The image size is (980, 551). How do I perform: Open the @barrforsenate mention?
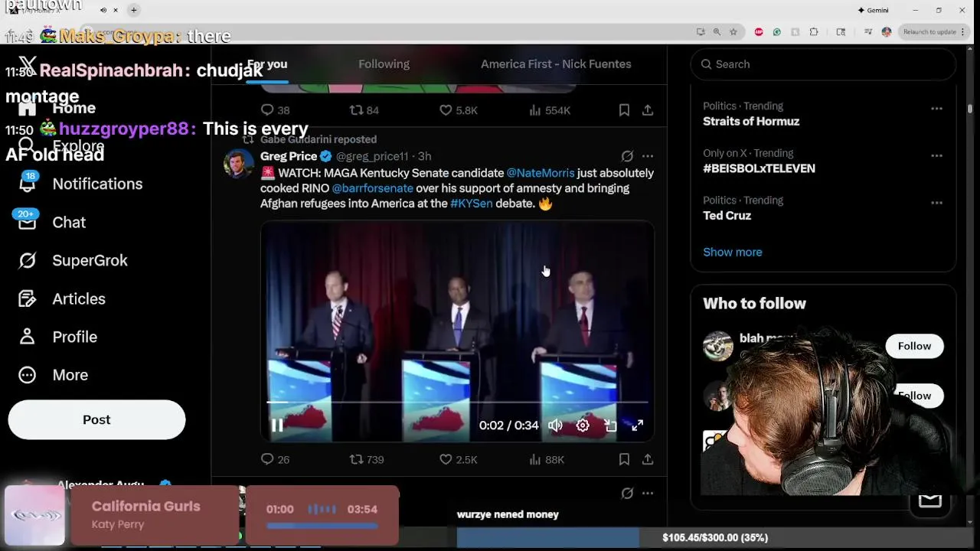coord(372,188)
